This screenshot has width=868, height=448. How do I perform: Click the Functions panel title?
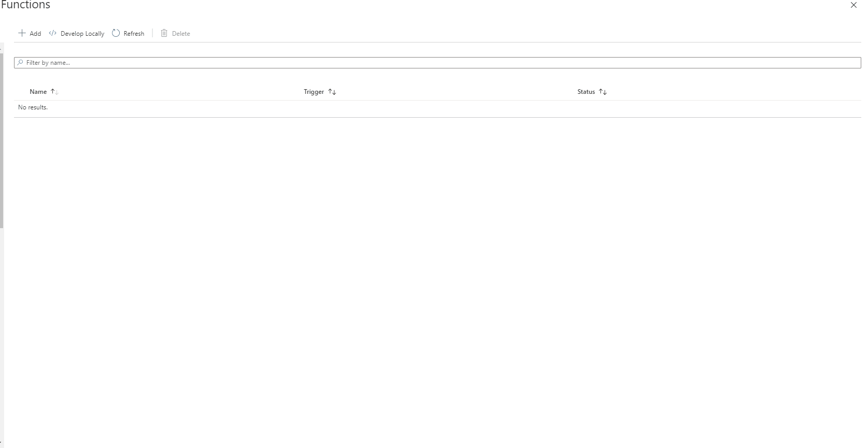(25, 5)
